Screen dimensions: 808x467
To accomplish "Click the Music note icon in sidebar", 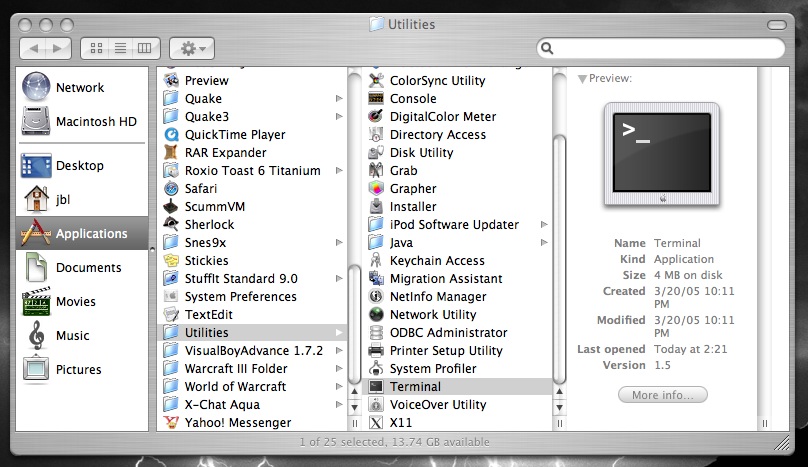I will pyautogui.click(x=36, y=335).
